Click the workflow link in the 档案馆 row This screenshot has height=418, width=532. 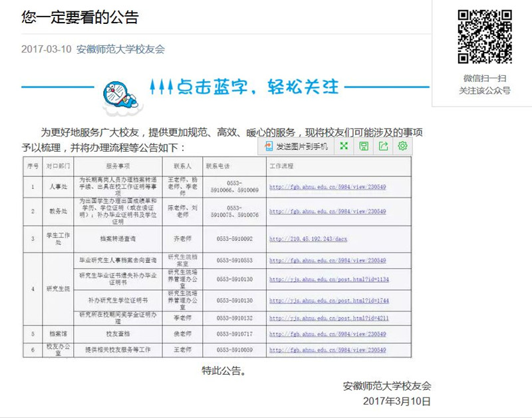click(327, 334)
